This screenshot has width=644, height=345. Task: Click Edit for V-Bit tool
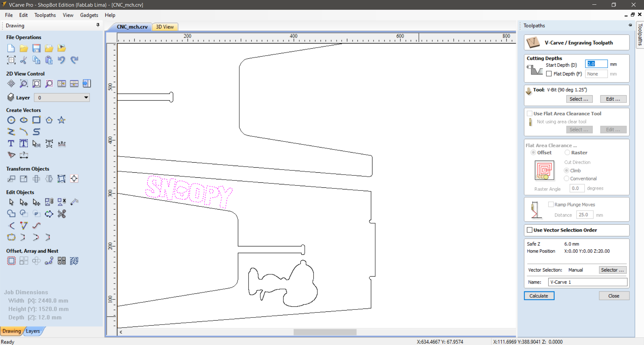(x=613, y=99)
